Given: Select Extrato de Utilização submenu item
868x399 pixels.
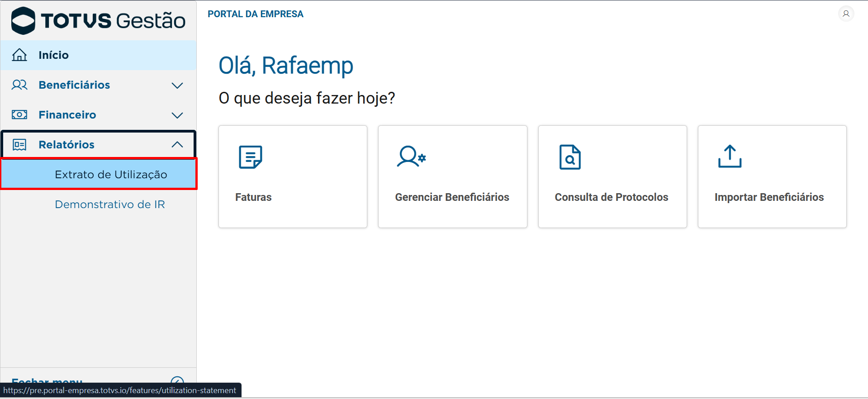Looking at the screenshot, I should click(111, 175).
